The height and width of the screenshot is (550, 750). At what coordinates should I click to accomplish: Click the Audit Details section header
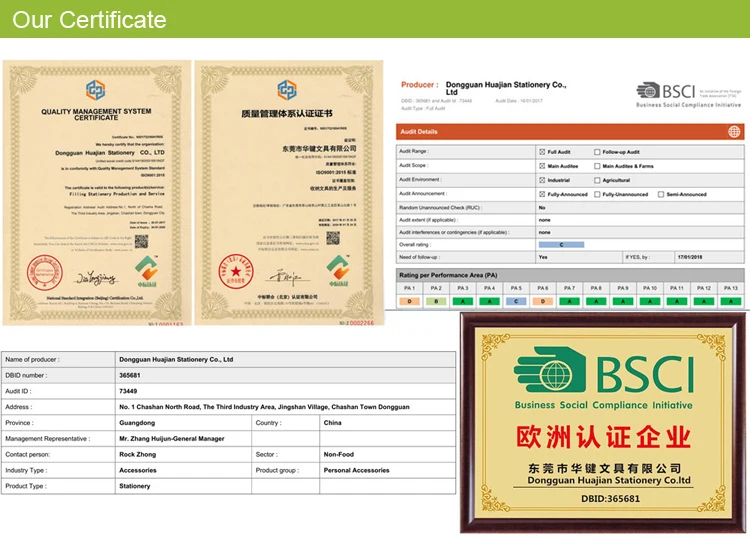570,132
